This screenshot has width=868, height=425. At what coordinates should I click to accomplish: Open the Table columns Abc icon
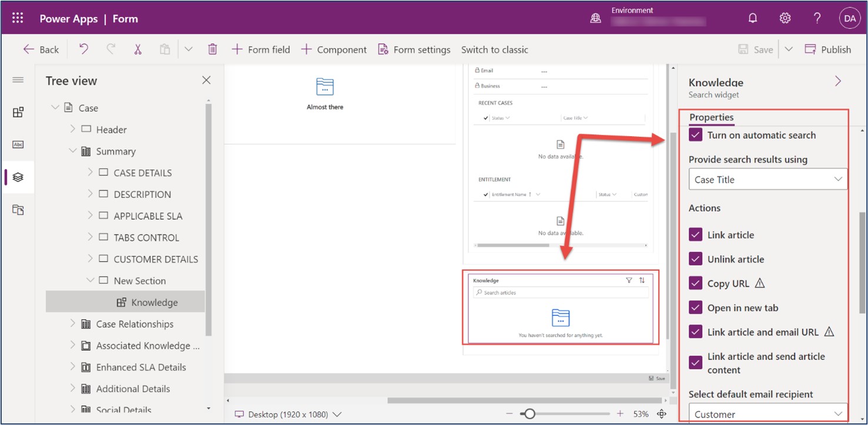18,144
